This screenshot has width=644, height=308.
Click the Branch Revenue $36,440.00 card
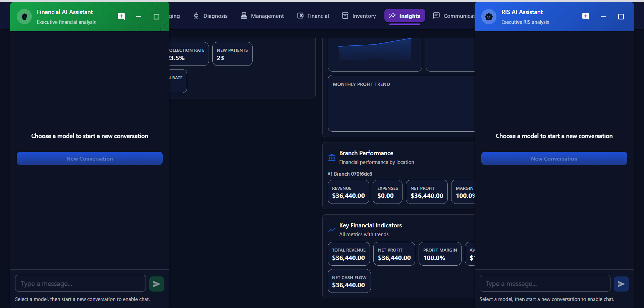pyautogui.click(x=348, y=192)
